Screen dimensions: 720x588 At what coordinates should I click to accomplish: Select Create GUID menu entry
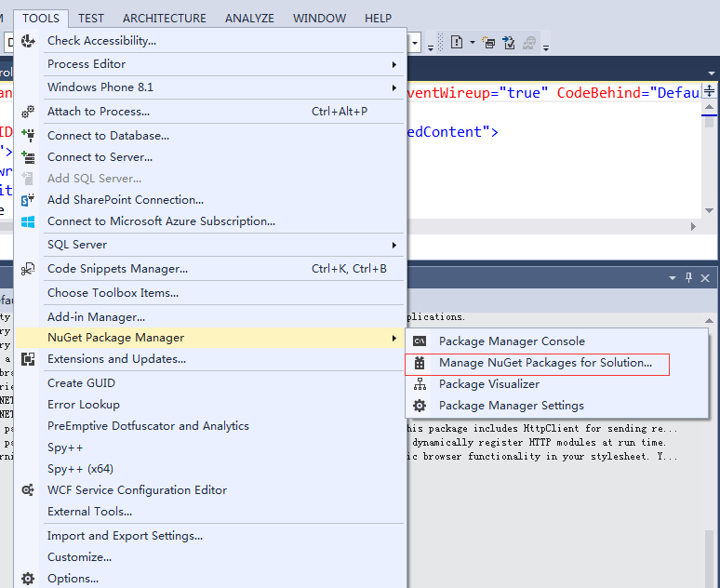tap(81, 383)
